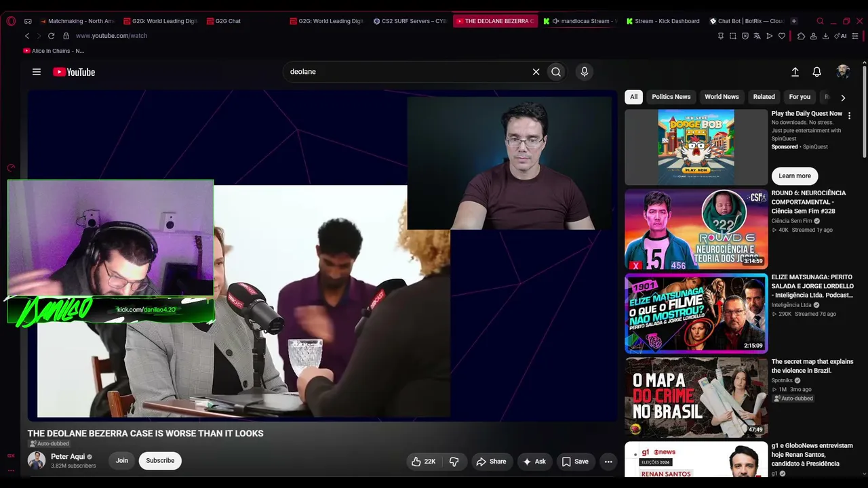Switch to the Matchmaking - North America tab
Viewport: 868px width, 488px height.
pos(77,21)
